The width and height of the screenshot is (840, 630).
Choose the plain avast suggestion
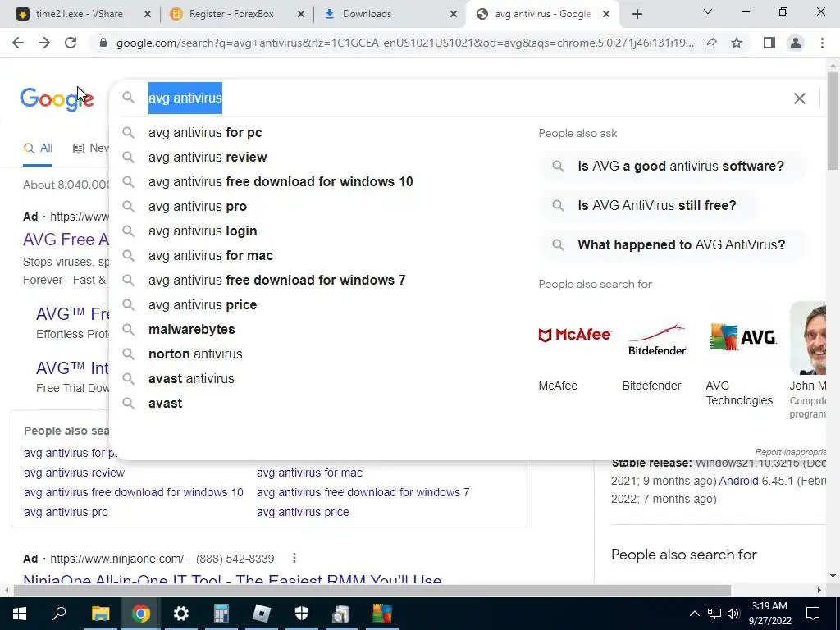click(166, 404)
